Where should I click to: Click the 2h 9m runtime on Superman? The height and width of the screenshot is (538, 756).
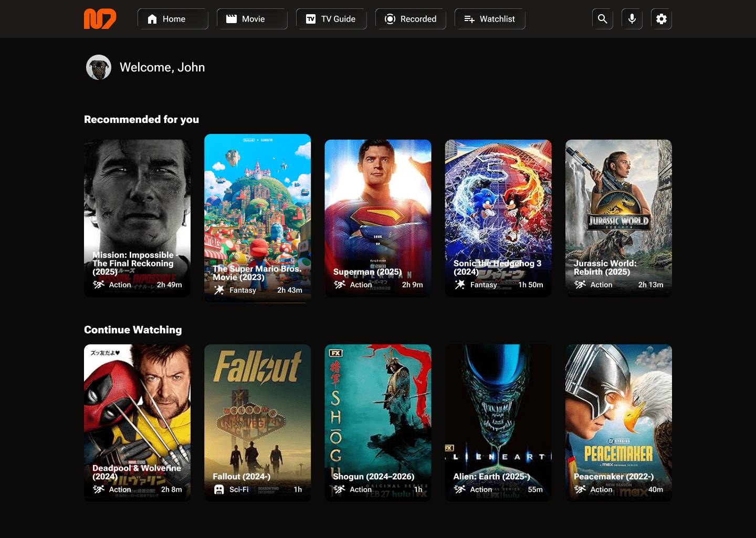click(x=413, y=285)
